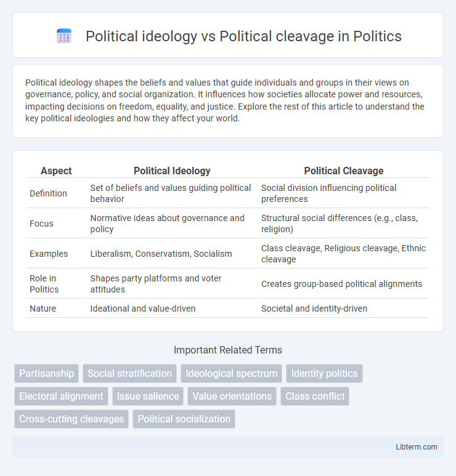Select the Focus row label
456x476 pixels.
(41, 224)
